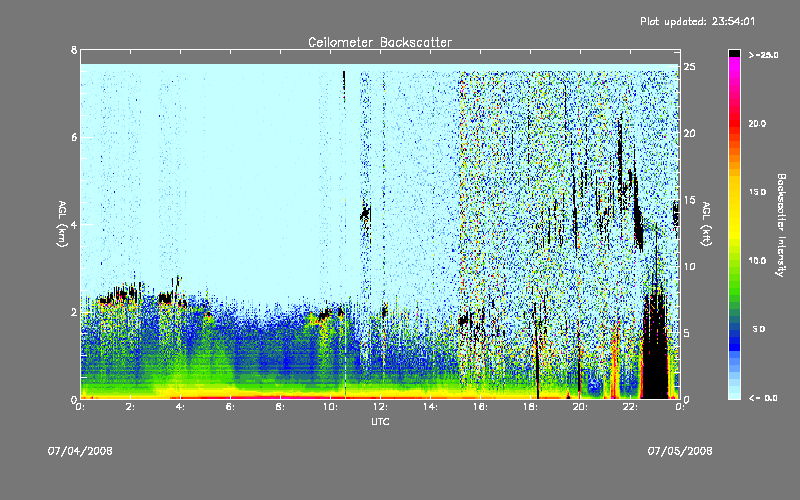
Task: Click the black top of the colorbar
Action: point(734,53)
